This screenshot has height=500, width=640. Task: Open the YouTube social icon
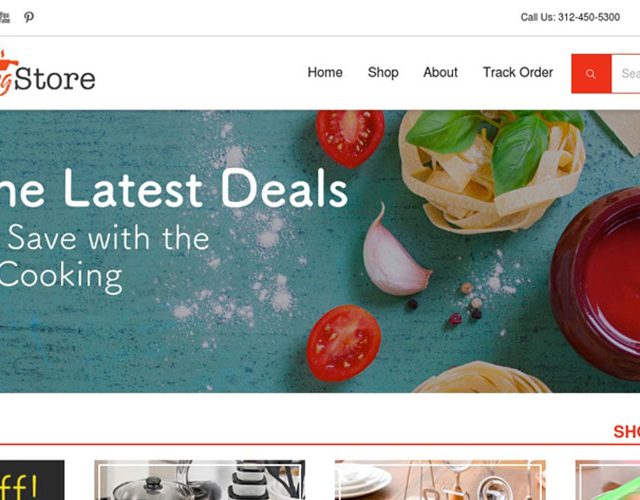[4, 17]
